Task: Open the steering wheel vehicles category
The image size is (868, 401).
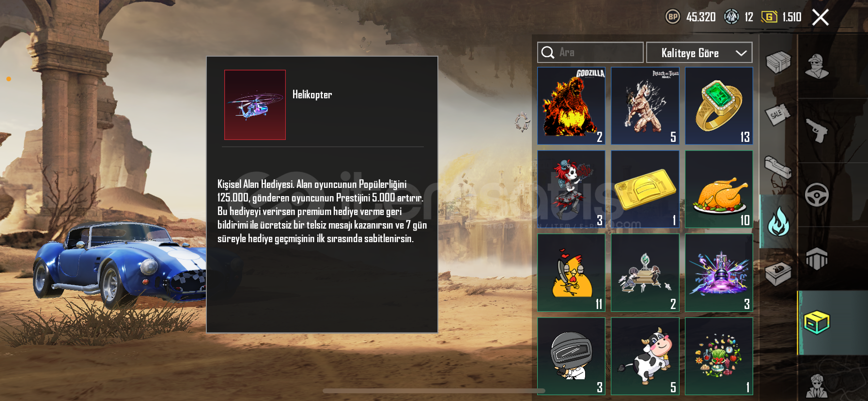Action: (817, 195)
